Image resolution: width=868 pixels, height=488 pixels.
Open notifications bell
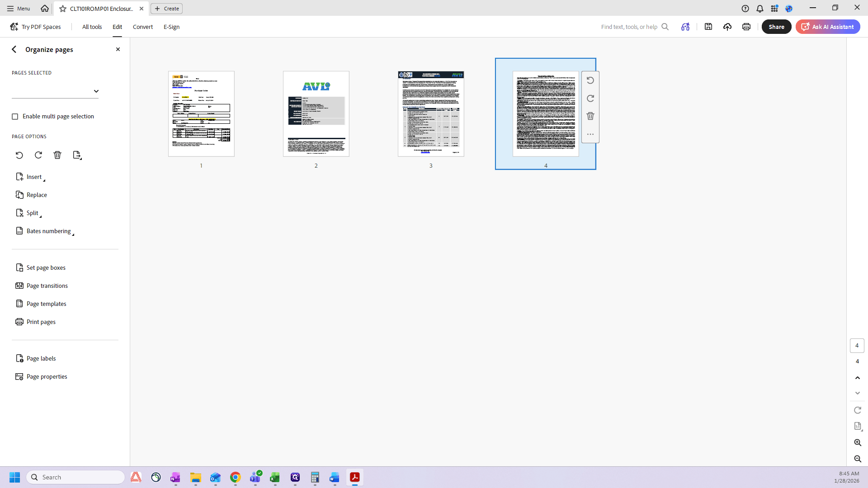[x=760, y=9]
